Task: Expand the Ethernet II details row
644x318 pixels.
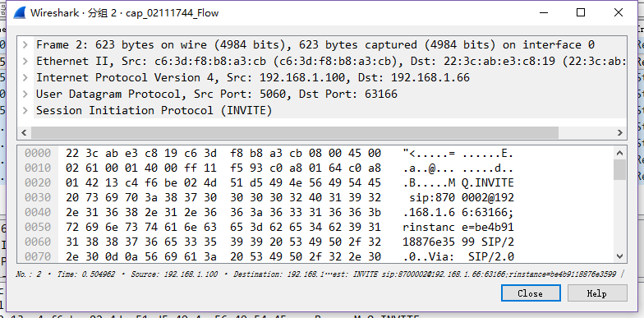Action: (x=25, y=61)
